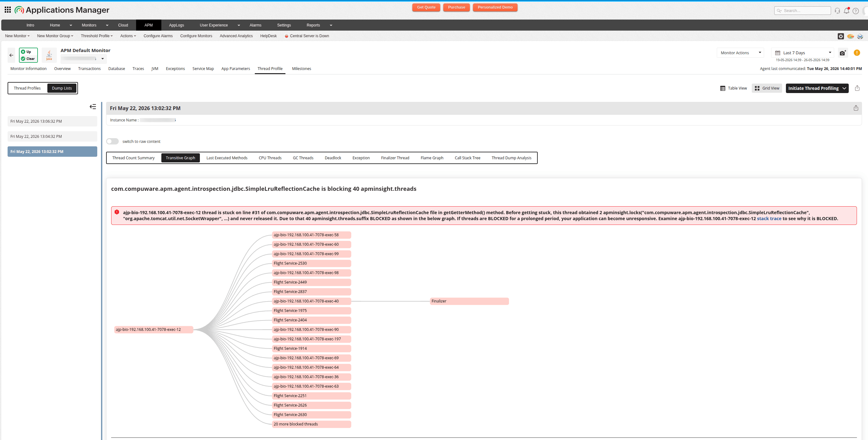Click the Up availability status badge
This screenshot has width=868, height=440.
click(28, 52)
